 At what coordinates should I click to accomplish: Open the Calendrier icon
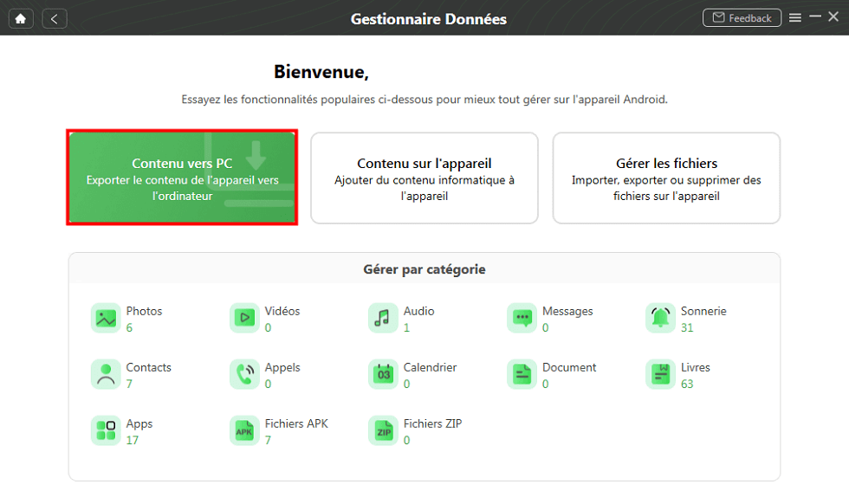click(383, 374)
